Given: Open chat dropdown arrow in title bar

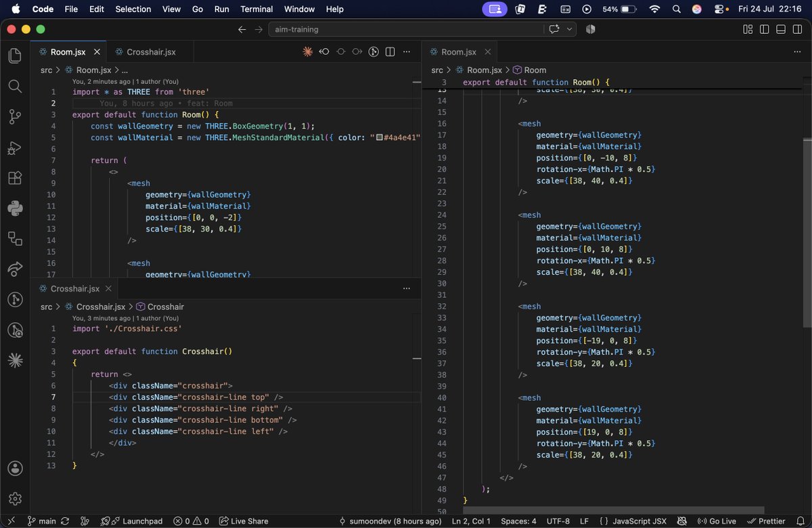Looking at the screenshot, I should [570, 29].
